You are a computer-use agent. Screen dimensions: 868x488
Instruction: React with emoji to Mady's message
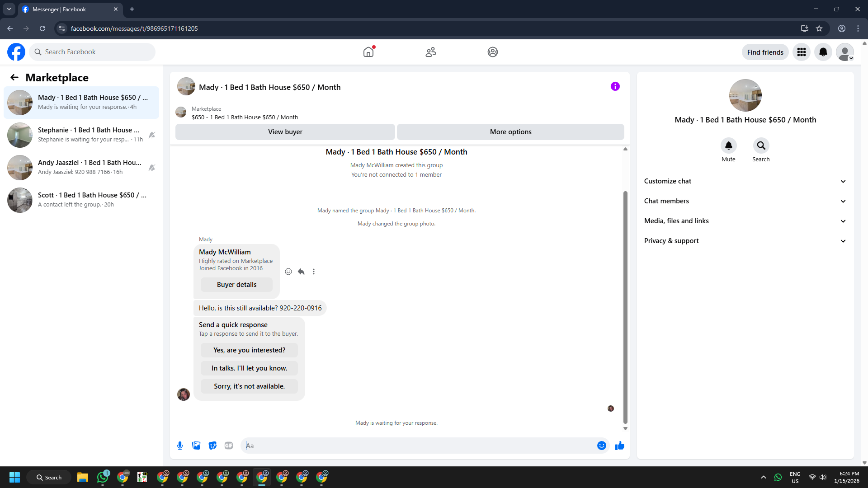point(288,272)
